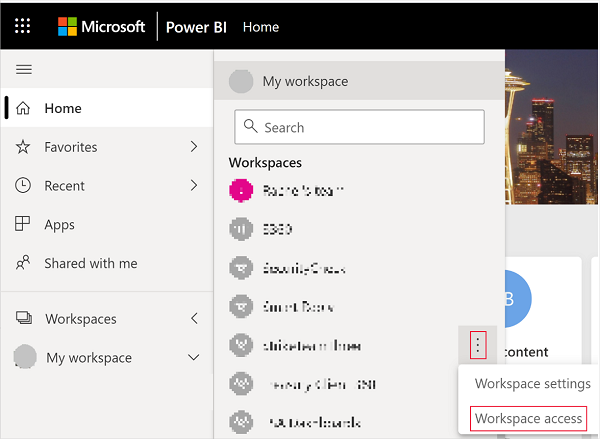600x439 pixels.
Task: Click the pink workspace icon
Action: pyautogui.click(x=241, y=190)
